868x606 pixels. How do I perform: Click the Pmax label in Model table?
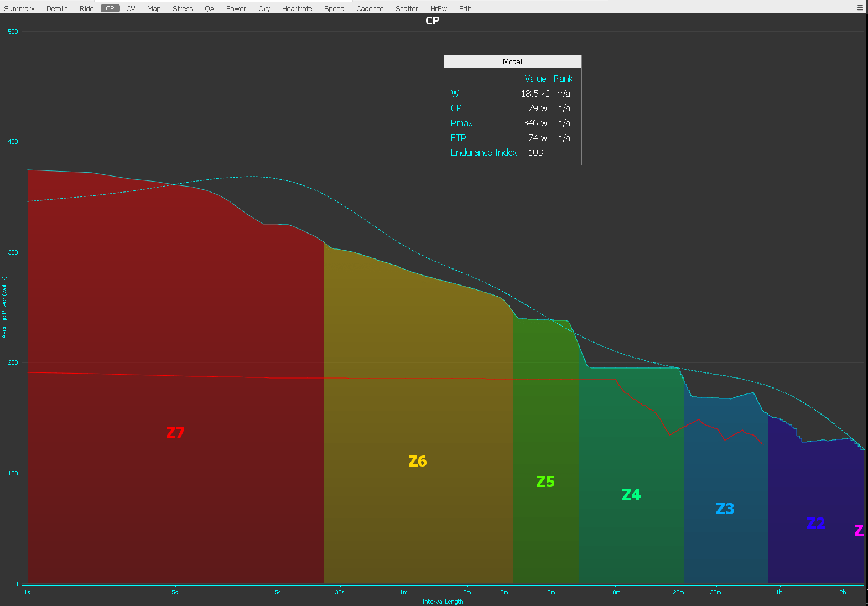pyautogui.click(x=461, y=123)
